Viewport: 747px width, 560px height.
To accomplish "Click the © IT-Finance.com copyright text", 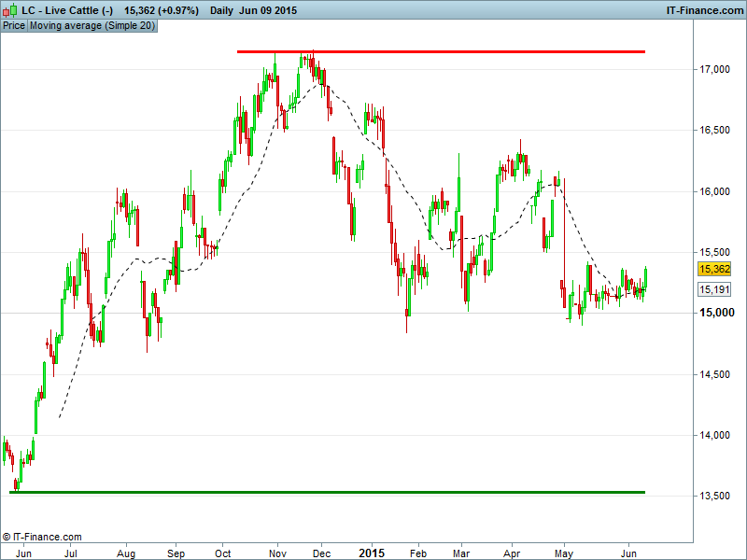I will [43, 537].
